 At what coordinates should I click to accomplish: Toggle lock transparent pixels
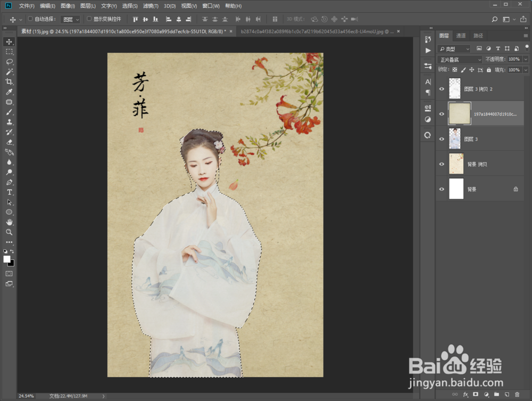[x=455, y=70]
